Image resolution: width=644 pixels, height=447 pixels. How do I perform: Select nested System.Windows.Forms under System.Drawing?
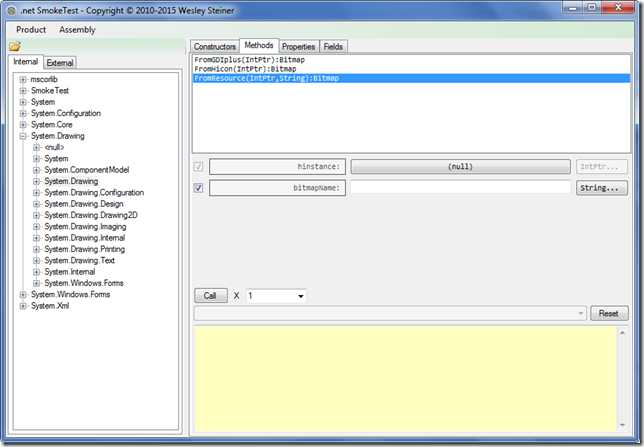click(x=84, y=283)
